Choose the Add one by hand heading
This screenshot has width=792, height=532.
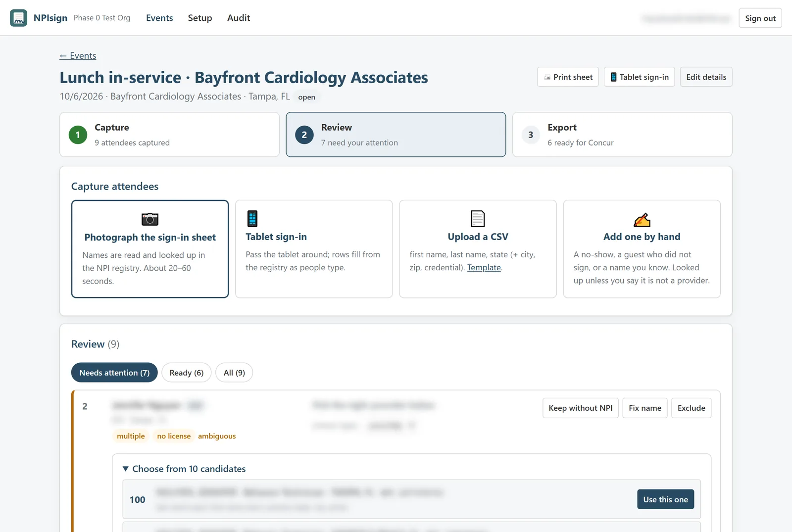(x=642, y=237)
